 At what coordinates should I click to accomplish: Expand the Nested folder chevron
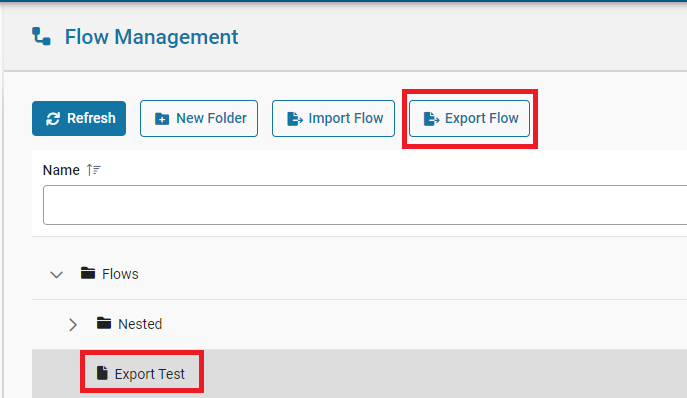pyautogui.click(x=73, y=325)
